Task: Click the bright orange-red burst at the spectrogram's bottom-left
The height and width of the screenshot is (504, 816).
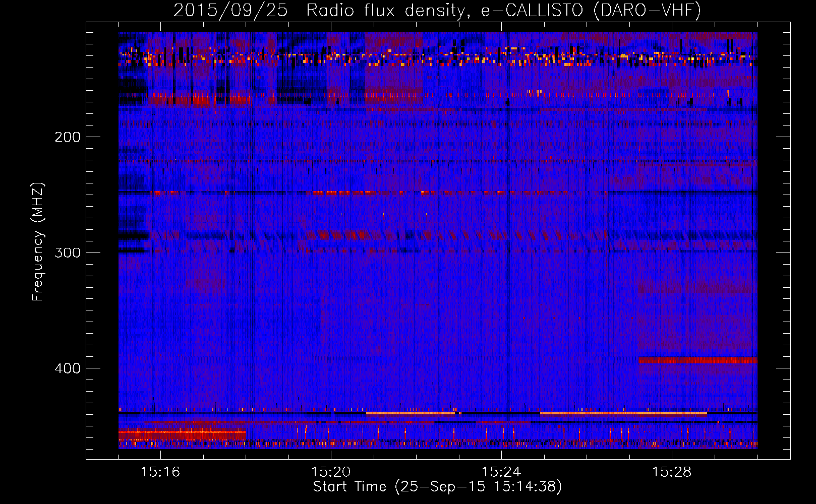Action: 182,434
